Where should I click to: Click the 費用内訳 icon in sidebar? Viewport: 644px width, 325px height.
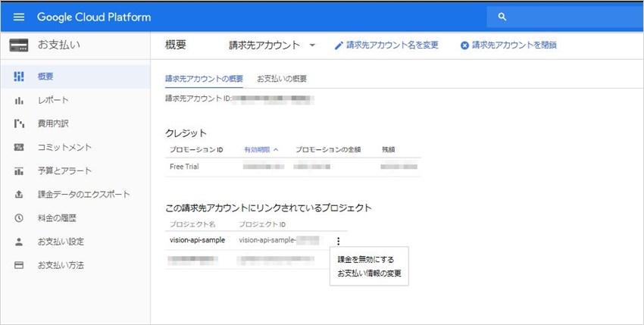[x=19, y=123]
